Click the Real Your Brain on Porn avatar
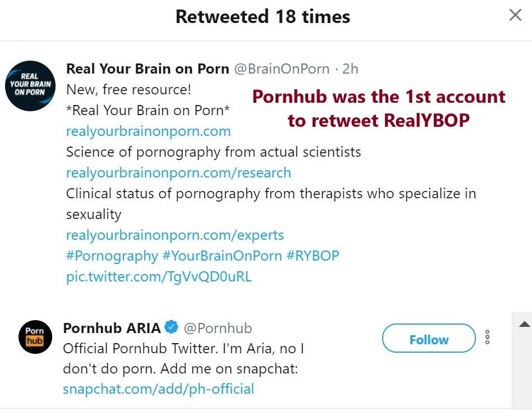 click(x=30, y=85)
